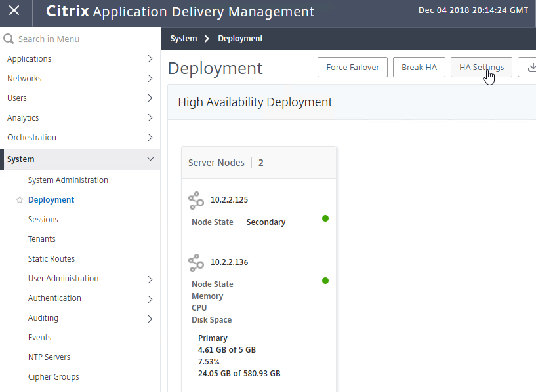Click the Break HA button
536x392 pixels.
point(419,68)
